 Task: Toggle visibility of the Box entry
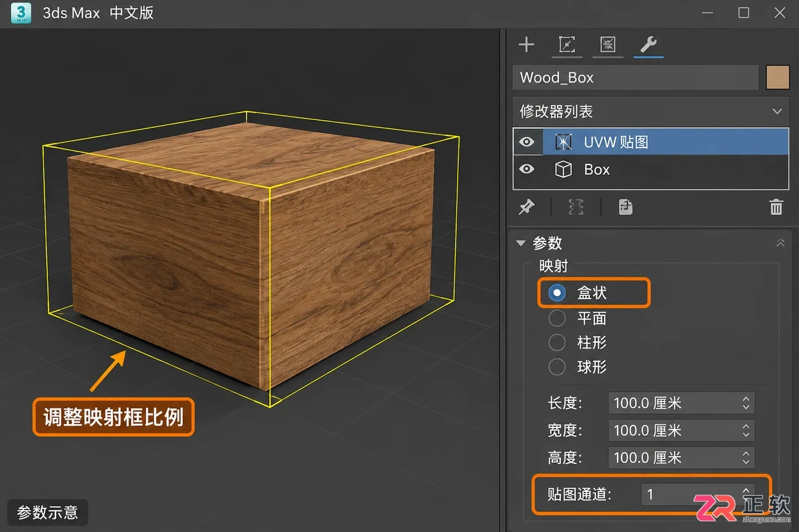click(527, 169)
